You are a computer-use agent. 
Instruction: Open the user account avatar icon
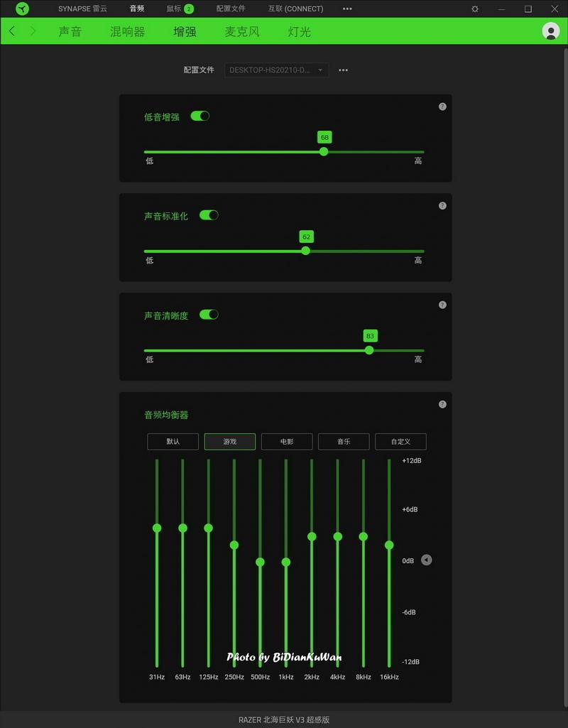click(x=551, y=31)
